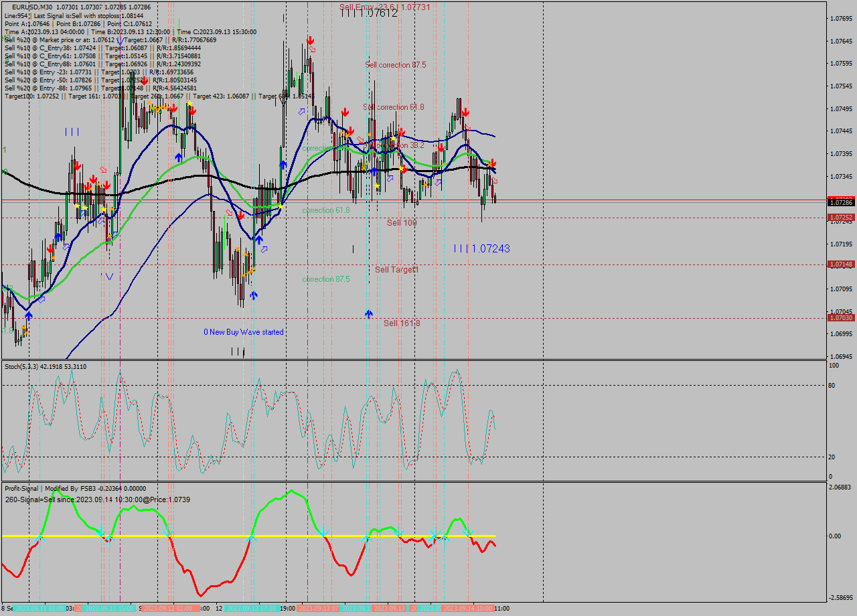Screen dimensions: 857x616
Task: Click the cyan 2023.09.11 15:00 time marker
Action: coord(110,608)
